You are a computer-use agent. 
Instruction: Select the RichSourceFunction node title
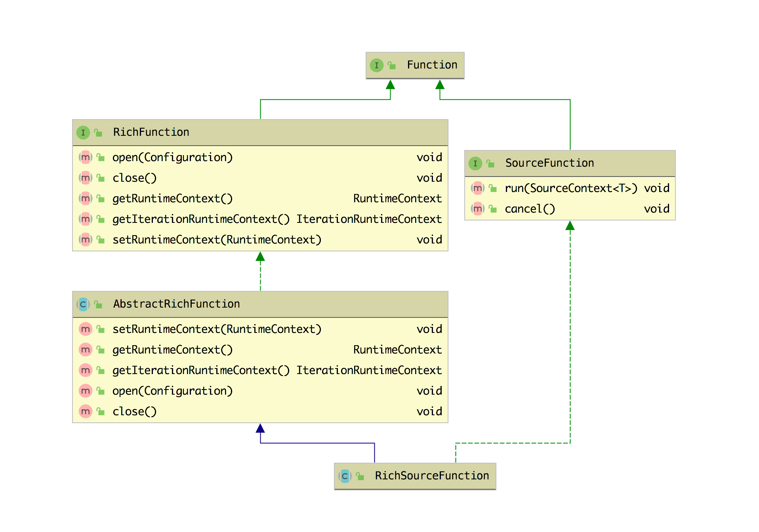[x=432, y=476]
